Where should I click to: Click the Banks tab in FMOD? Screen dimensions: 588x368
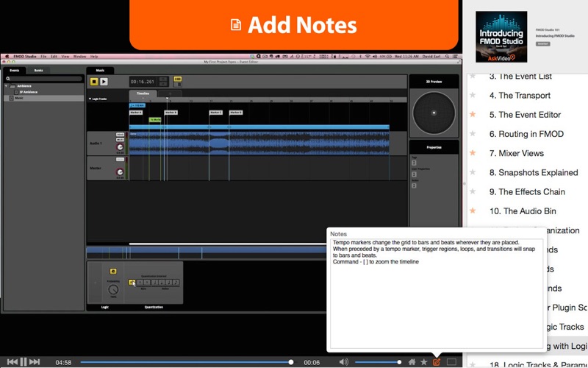pyautogui.click(x=38, y=70)
